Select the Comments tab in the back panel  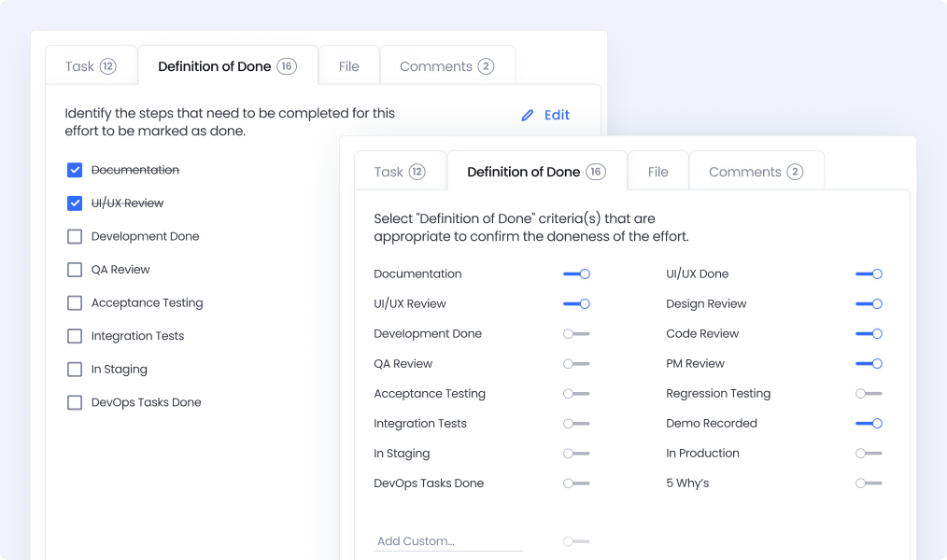446,66
